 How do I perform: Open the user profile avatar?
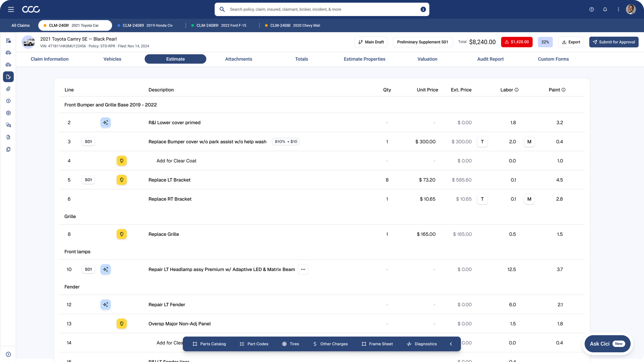click(631, 10)
